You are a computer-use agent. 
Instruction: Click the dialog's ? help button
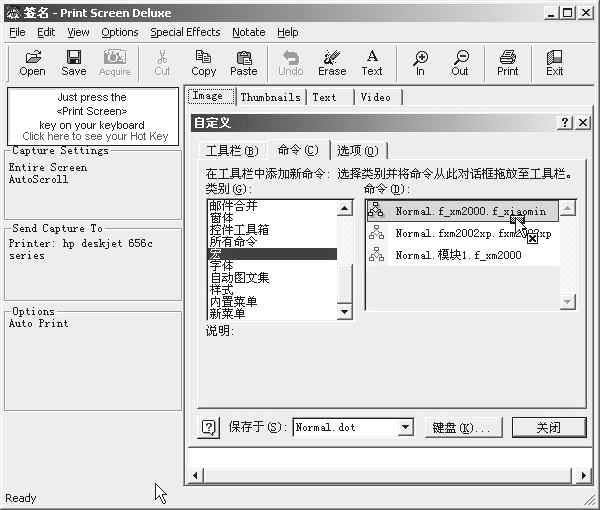coord(565,123)
